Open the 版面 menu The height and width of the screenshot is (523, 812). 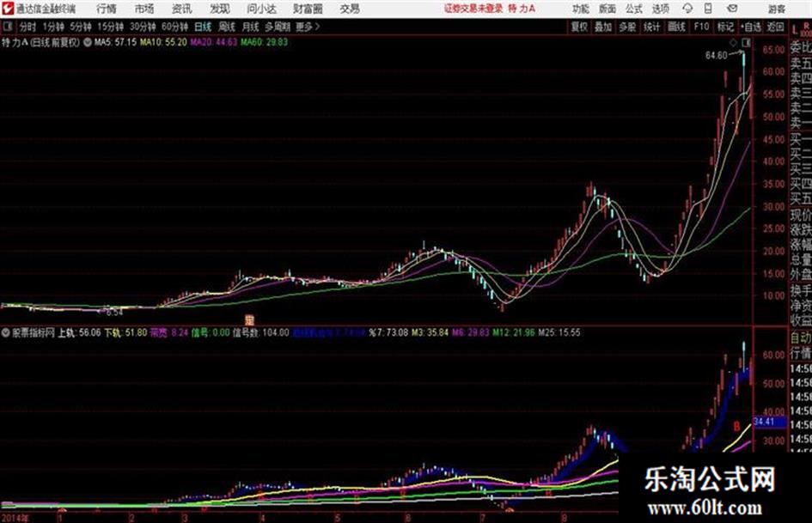pyautogui.click(x=607, y=9)
